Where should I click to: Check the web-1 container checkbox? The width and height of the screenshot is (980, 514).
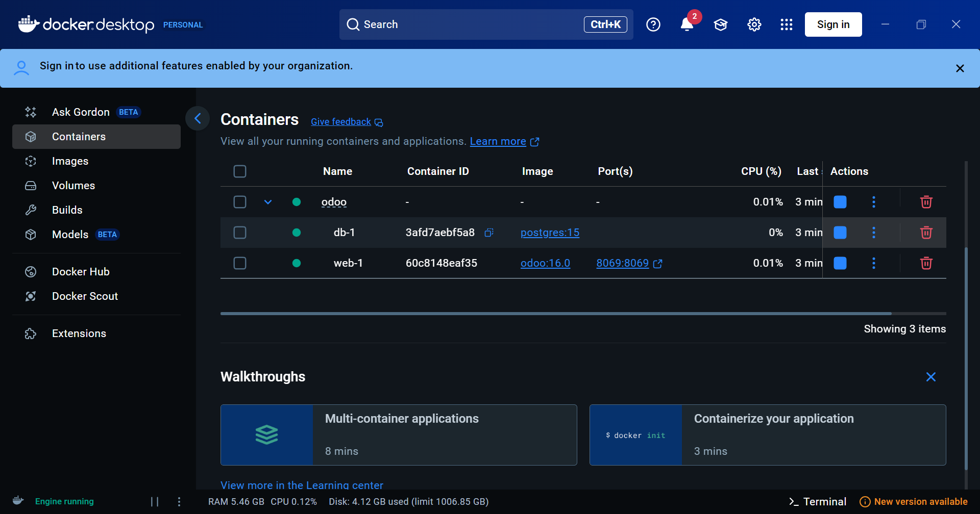pos(240,263)
